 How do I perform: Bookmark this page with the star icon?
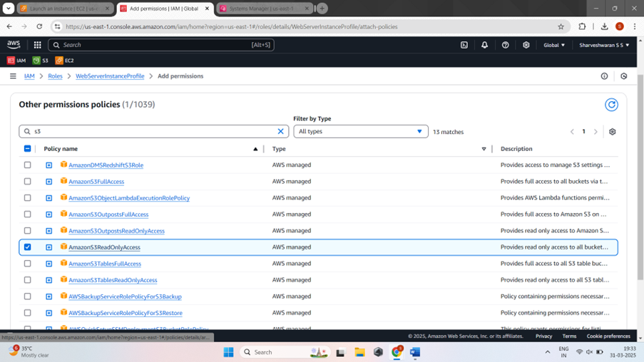561,26
